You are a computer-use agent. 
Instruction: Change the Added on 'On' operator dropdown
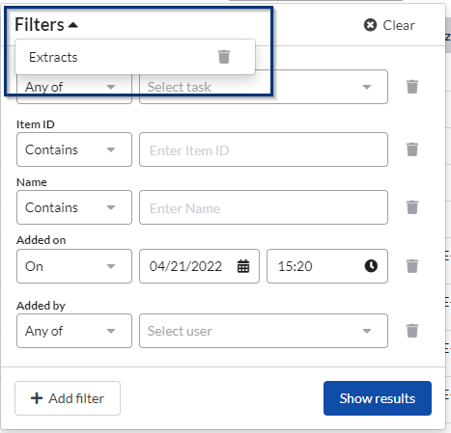[74, 266]
